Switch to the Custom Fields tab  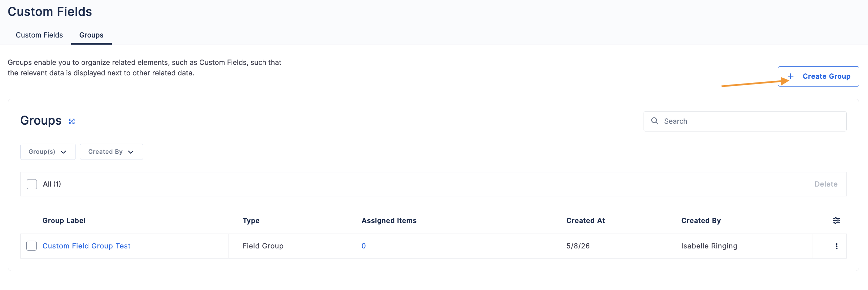pyautogui.click(x=39, y=35)
